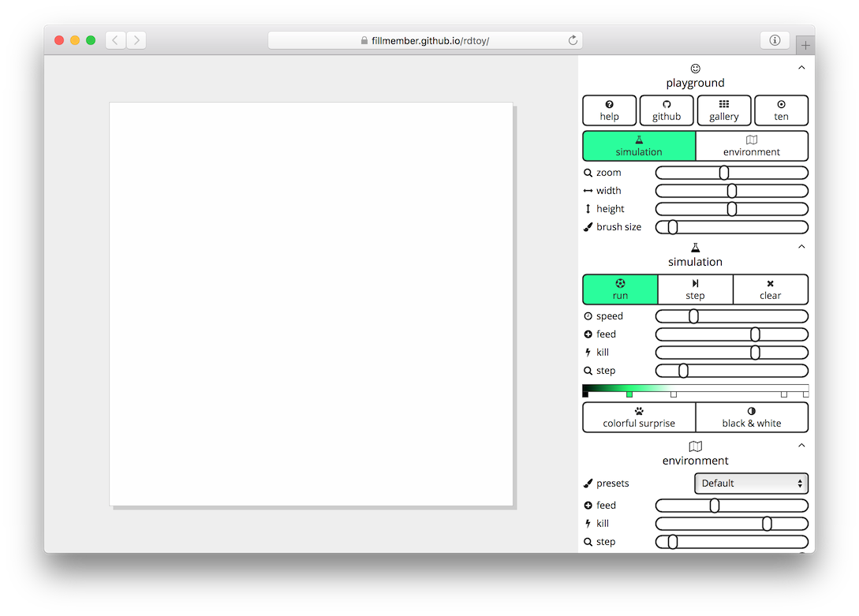Click the width slider handle
The image size is (859, 616).
[x=732, y=191]
